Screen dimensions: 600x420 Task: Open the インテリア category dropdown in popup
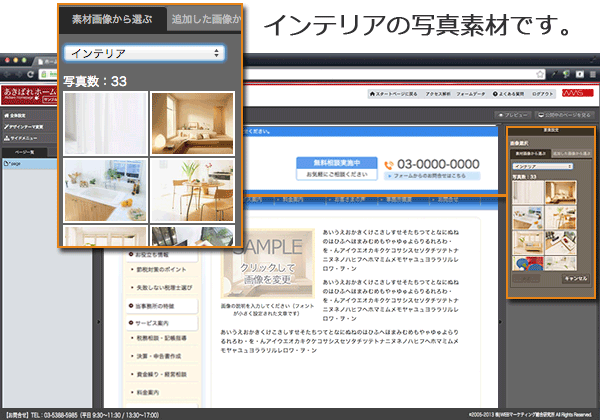tap(144, 53)
